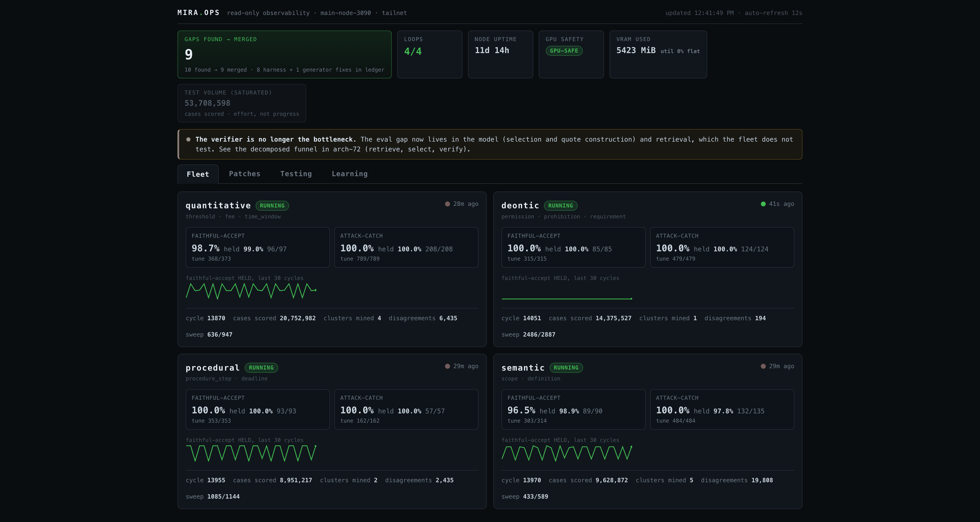This screenshot has height=522, width=980.
Task: Click the procedural faithful-accept sparkline
Action: tap(251, 453)
